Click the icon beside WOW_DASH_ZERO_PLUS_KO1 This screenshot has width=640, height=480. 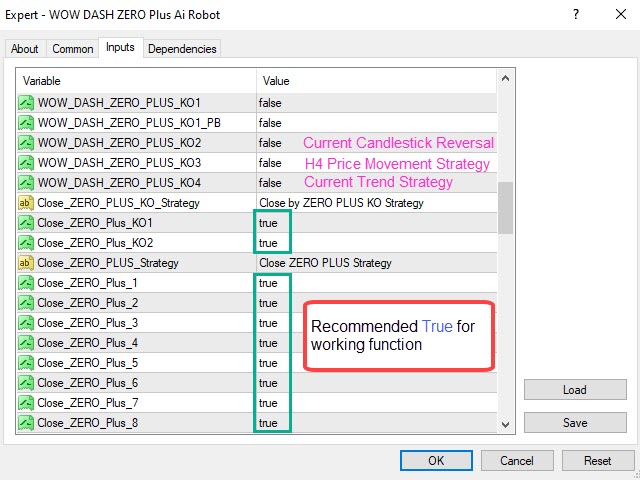[x=26, y=103]
